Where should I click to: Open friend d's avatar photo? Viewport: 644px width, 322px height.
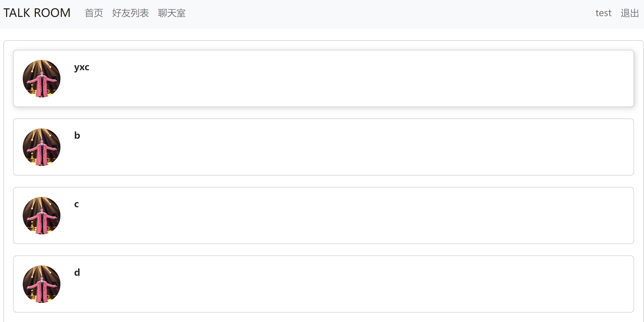41,284
